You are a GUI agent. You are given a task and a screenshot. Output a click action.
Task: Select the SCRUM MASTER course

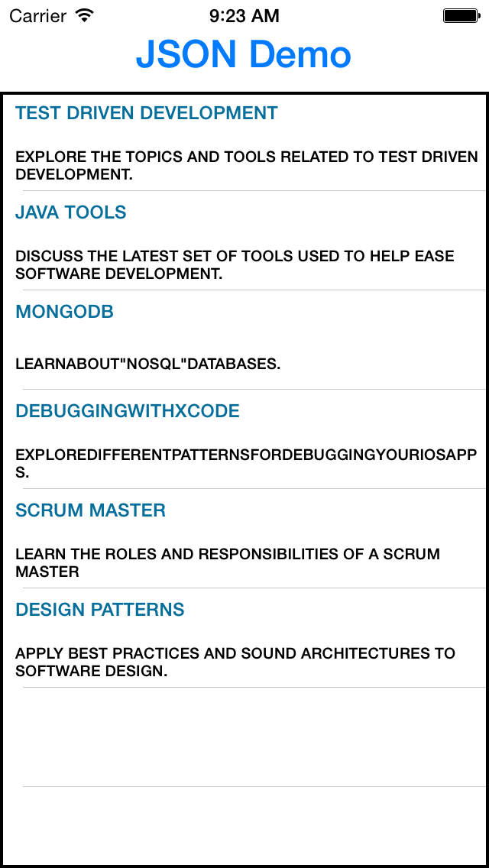(90, 510)
